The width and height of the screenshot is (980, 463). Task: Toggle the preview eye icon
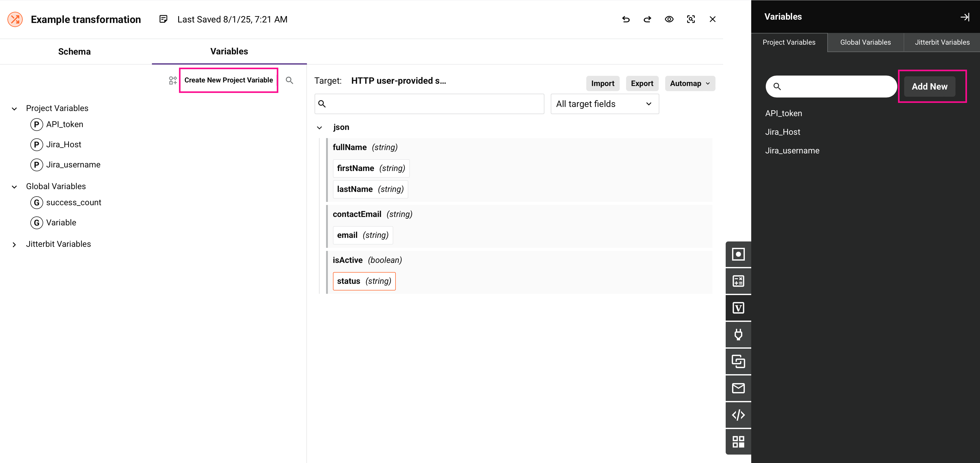pos(669,19)
